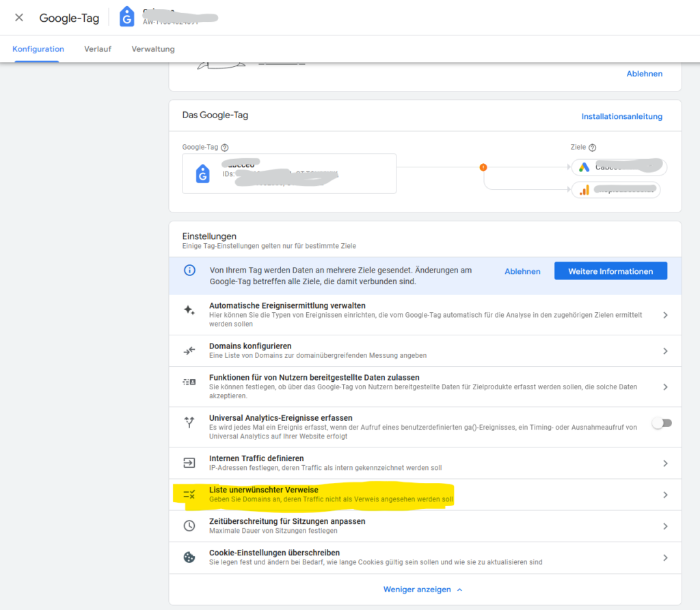Open Funktionen für von Nutzern bereitgestellte Daten zulassen
This screenshot has width=700, height=610.
pyautogui.click(x=425, y=387)
